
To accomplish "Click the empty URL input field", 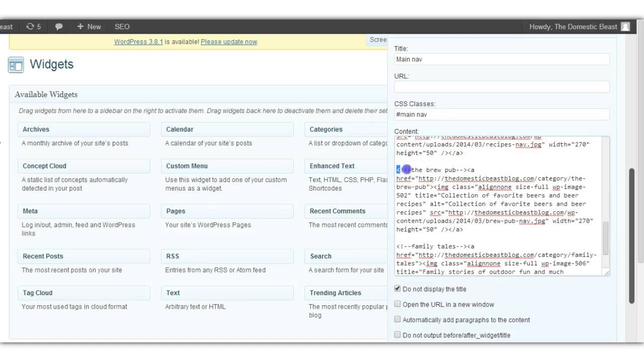I will click(502, 87).
